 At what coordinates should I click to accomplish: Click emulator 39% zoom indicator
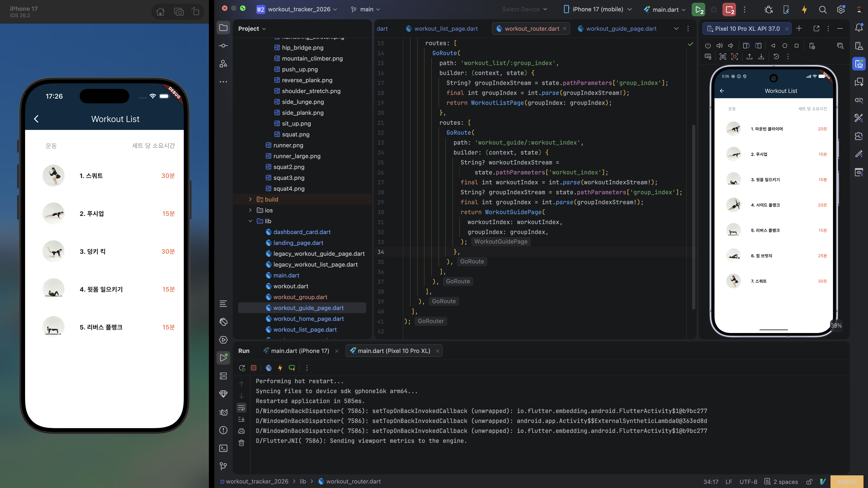(x=836, y=326)
